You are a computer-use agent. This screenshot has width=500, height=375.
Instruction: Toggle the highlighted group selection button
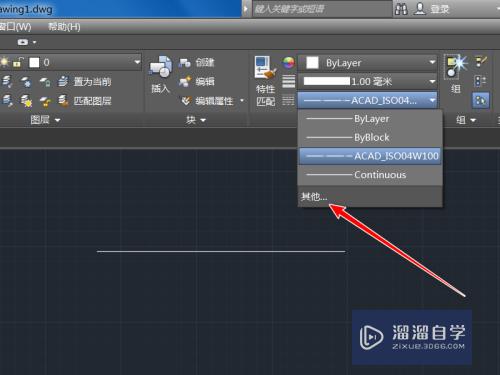click(x=480, y=100)
